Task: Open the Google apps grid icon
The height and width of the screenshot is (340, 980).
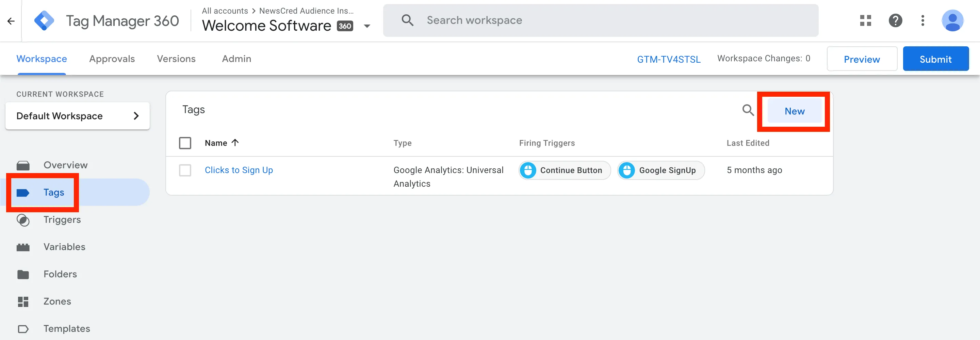Action: pos(865,20)
